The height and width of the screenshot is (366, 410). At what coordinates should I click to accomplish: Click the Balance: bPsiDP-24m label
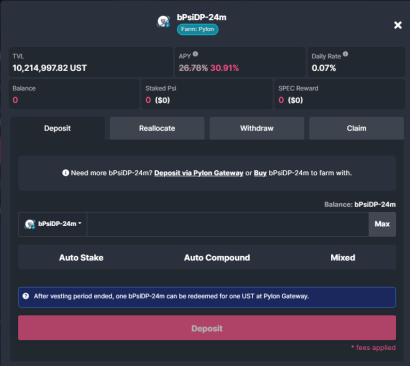(x=360, y=204)
